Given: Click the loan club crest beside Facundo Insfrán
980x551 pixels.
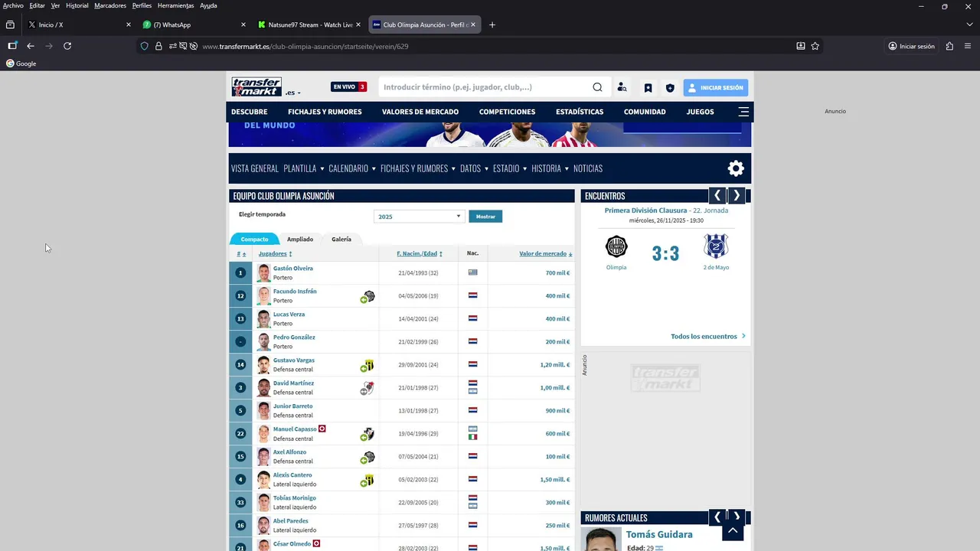Looking at the screenshot, I should click(x=368, y=297).
